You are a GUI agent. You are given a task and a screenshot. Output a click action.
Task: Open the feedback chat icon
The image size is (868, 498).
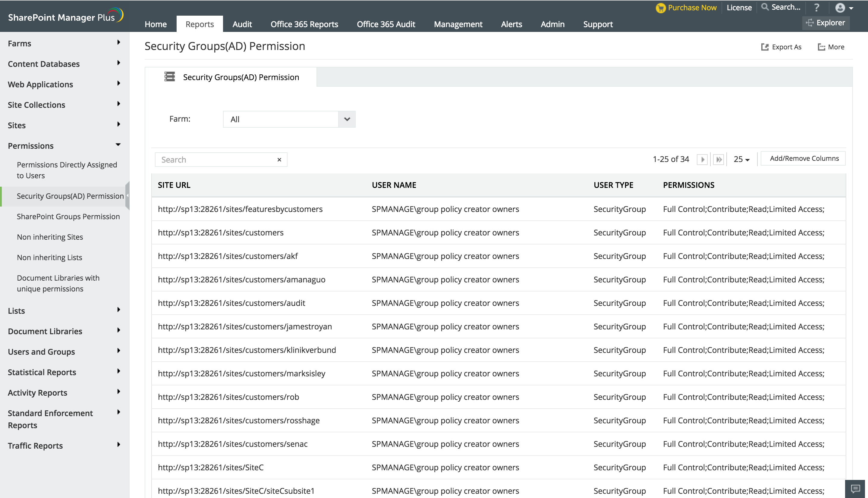pos(855,489)
